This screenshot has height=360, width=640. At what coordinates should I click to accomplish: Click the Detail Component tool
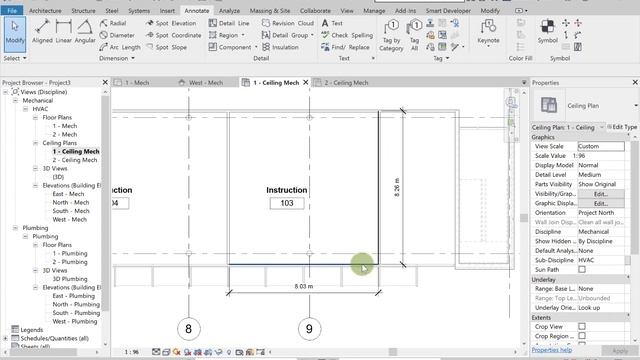tap(232, 47)
